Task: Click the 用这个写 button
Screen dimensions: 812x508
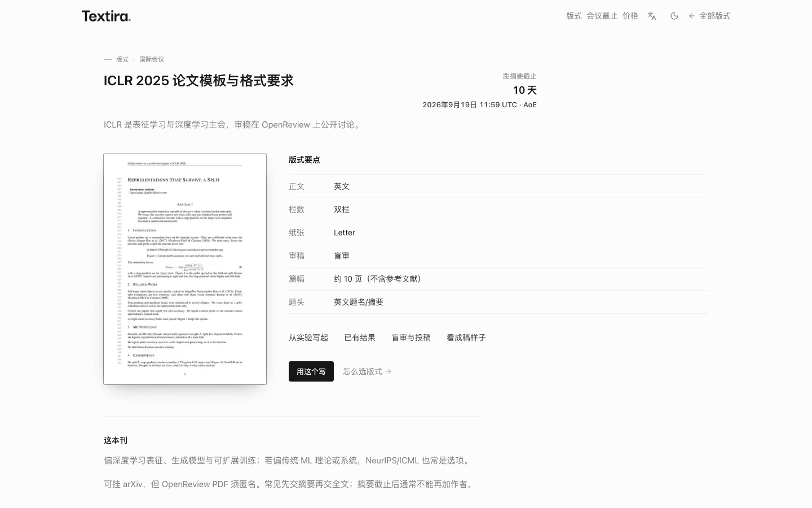Action: tap(311, 371)
